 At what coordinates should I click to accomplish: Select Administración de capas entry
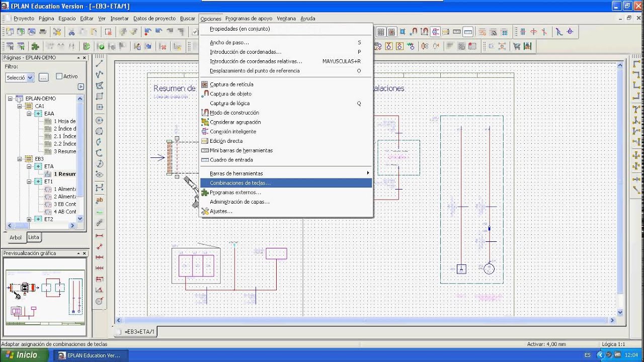coord(286,202)
